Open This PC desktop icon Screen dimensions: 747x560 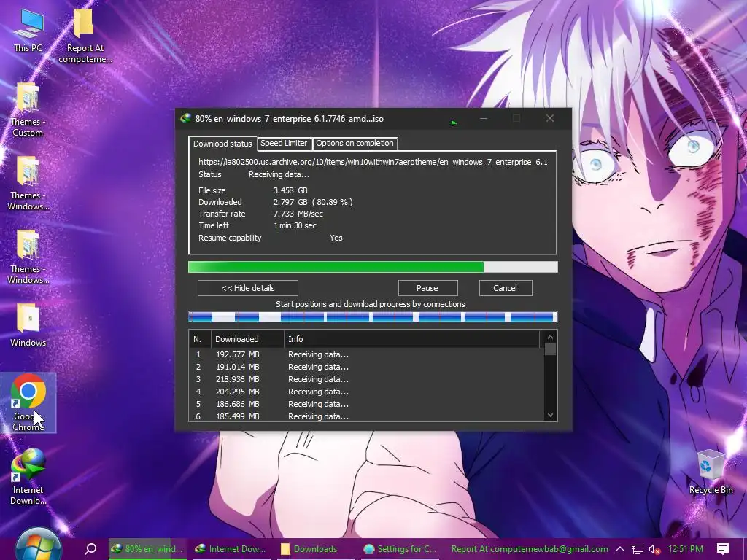[28, 31]
